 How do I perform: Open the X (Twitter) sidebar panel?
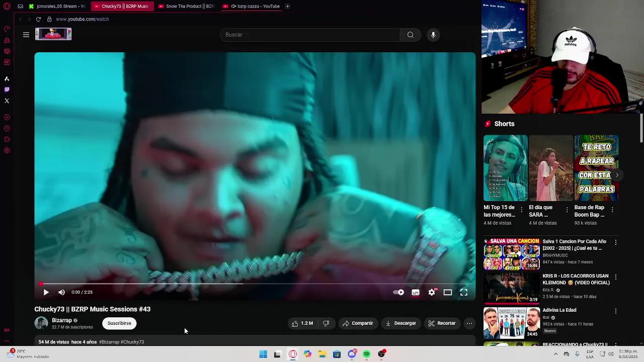[x=7, y=101]
